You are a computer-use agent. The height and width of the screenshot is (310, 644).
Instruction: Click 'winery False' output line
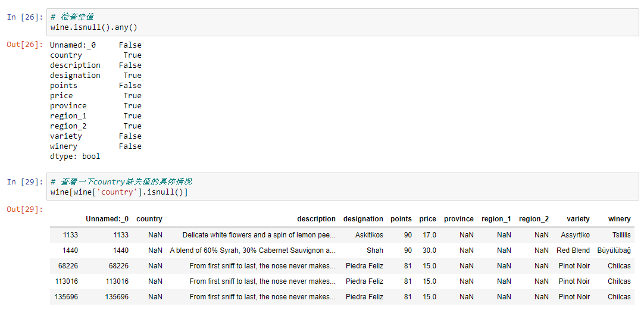(x=96, y=146)
